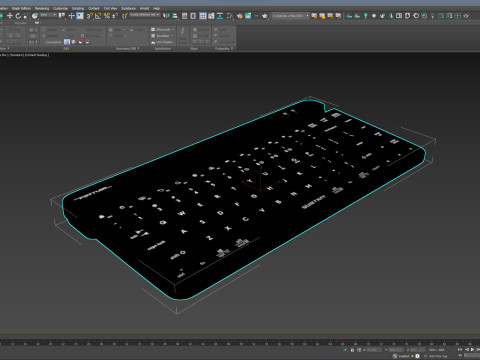Open the Arnold menu
The height and width of the screenshot is (360, 480).
tap(144, 8)
